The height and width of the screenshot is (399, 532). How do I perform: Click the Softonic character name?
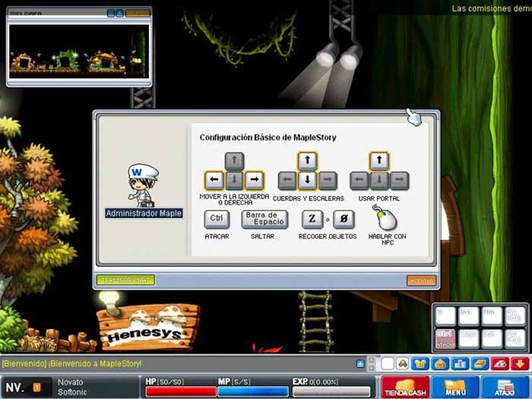(x=72, y=392)
